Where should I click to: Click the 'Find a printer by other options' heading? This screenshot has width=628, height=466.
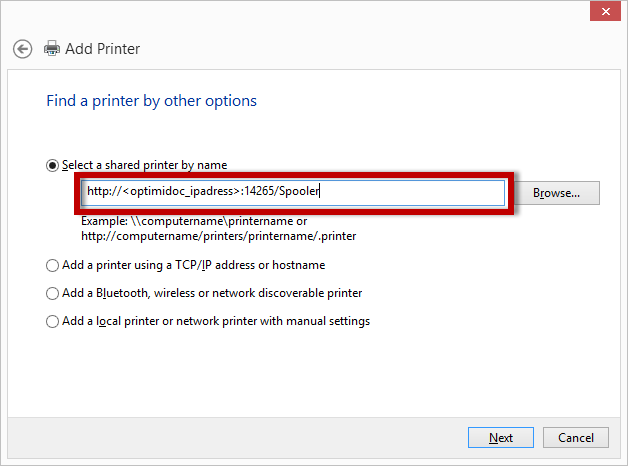[x=151, y=101]
